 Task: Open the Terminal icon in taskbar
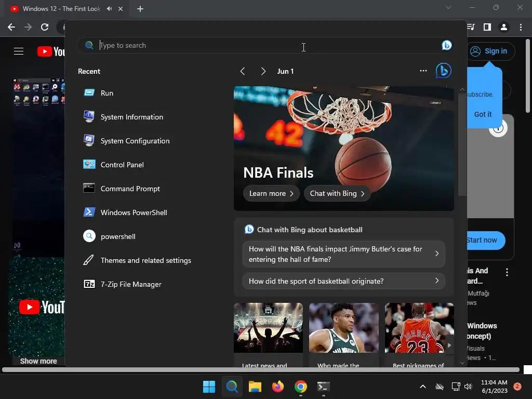[x=323, y=387]
